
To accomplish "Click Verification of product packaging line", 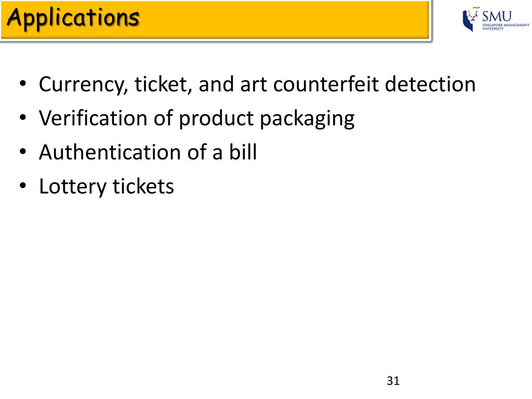I will click(x=197, y=119).
